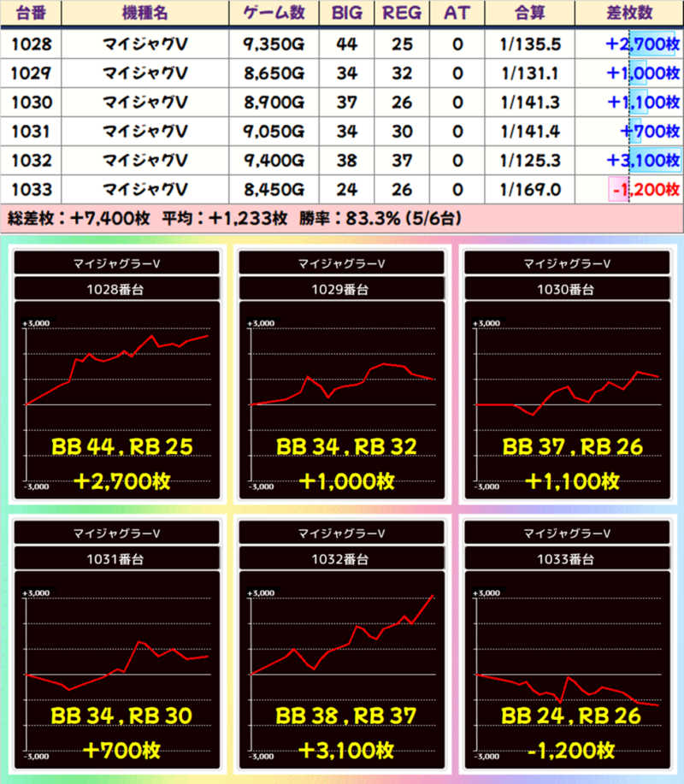Click the 1/141.4 combined rate cell
The height and width of the screenshot is (784, 684).
click(x=530, y=131)
